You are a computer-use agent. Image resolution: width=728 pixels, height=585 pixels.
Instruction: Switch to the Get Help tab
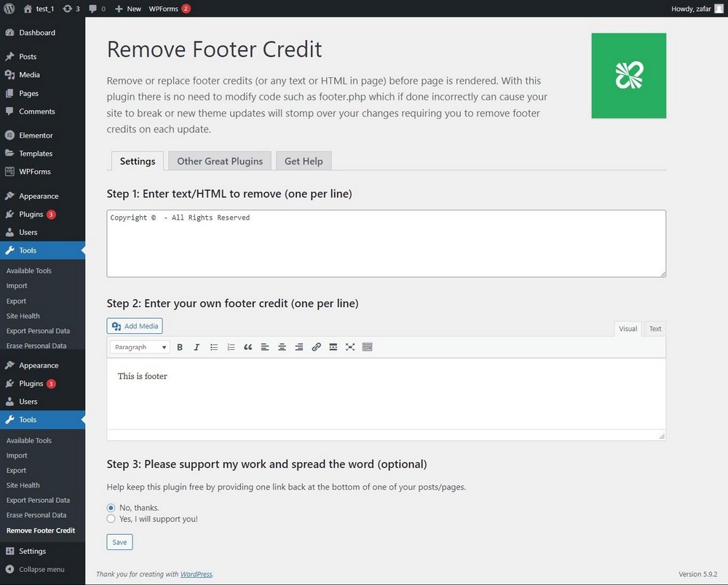click(304, 161)
